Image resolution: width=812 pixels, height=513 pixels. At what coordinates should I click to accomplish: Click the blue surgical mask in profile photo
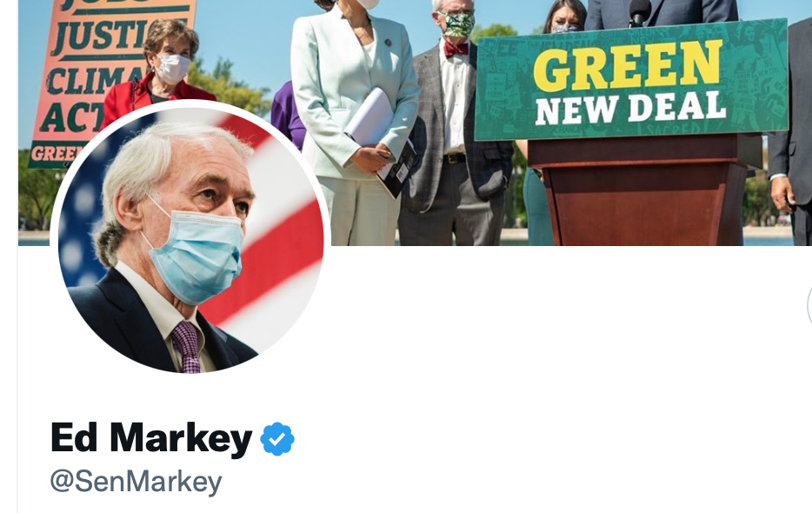coord(196,255)
